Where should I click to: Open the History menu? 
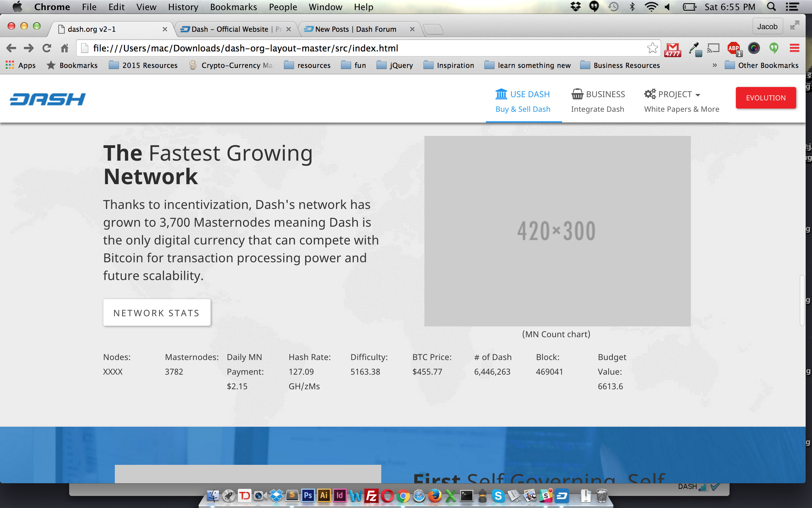point(183,7)
